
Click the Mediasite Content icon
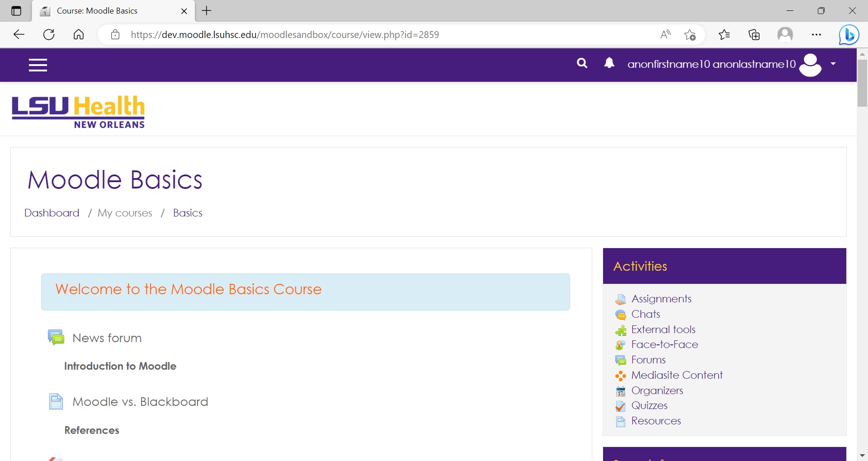click(621, 376)
